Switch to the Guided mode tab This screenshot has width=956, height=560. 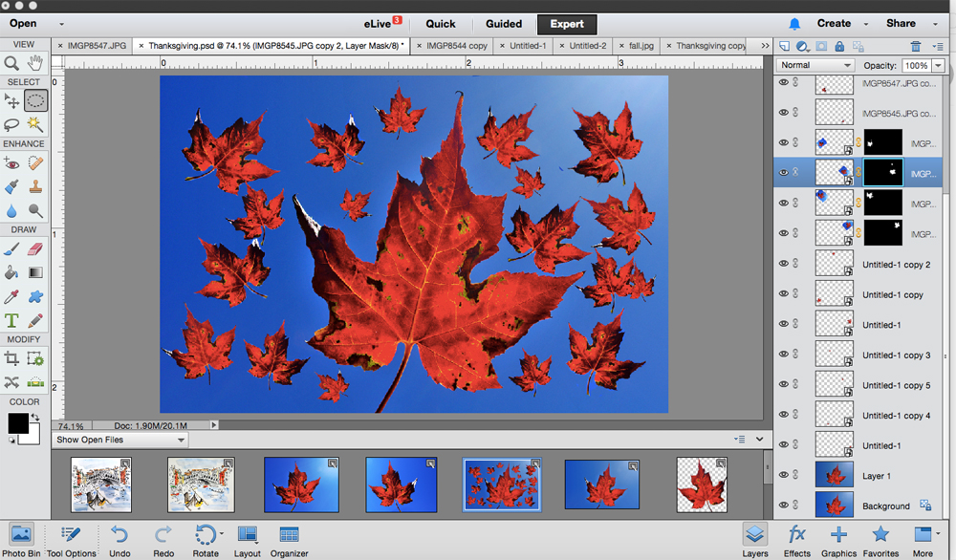pyautogui.click(x=503, y=24)
